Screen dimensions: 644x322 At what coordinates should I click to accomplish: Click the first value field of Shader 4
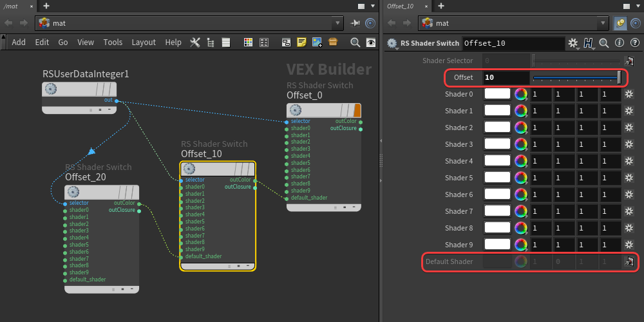click(x=540, y=161)
